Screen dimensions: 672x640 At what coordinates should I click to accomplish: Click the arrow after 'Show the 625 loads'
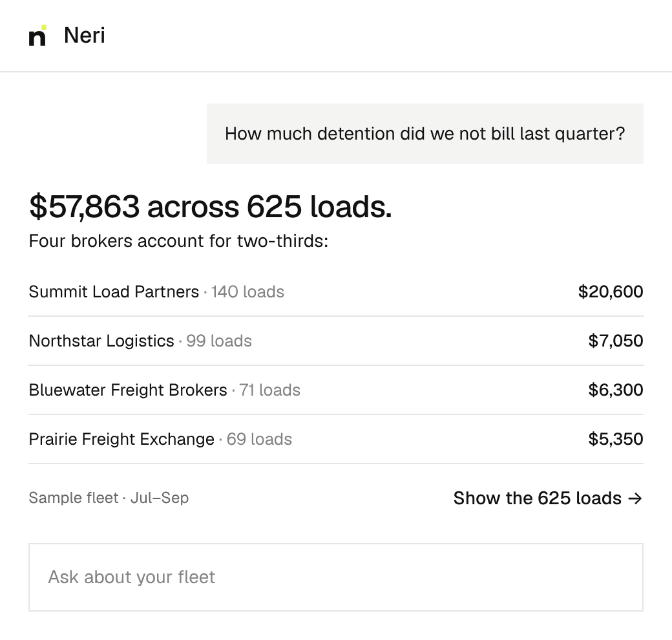click(635, 498)
